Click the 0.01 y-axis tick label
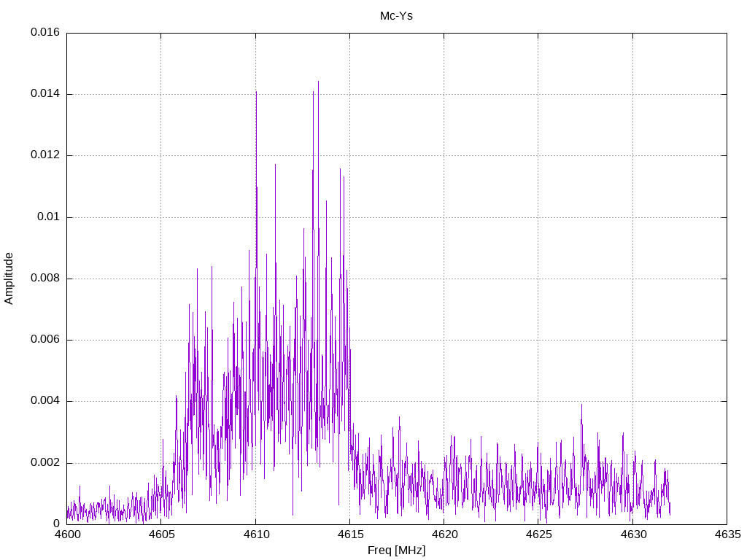The image size is (747, 560). click(49, 217)
